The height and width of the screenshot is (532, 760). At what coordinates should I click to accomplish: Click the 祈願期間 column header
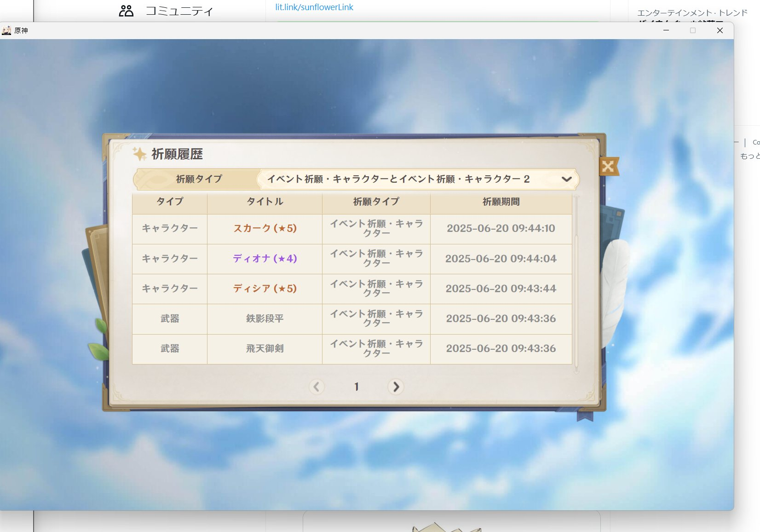501,202
